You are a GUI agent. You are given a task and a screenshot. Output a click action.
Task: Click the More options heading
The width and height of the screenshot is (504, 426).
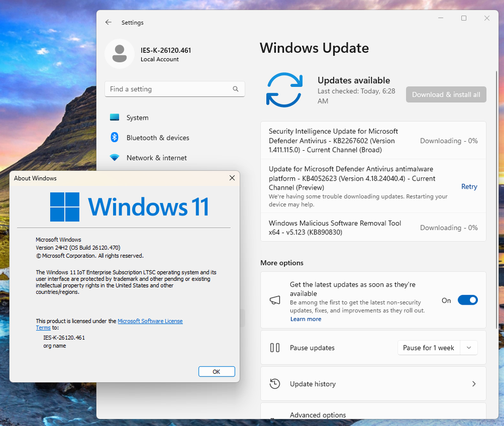point(282,263)
